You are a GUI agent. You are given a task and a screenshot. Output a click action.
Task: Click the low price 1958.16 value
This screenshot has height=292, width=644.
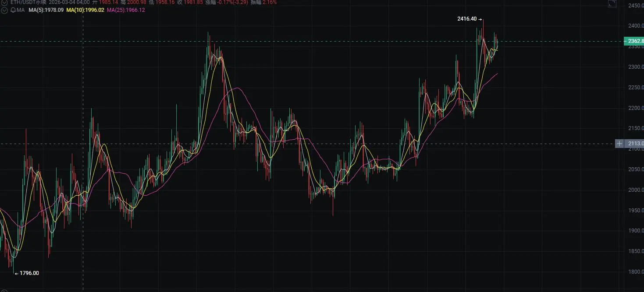point(165,3)
